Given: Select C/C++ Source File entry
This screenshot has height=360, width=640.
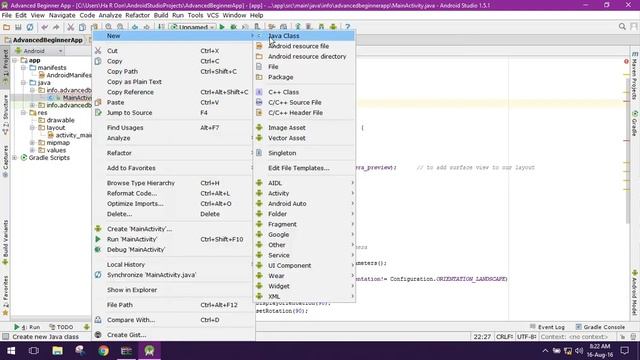Looking at the screenshot, I should coord(304,102).
